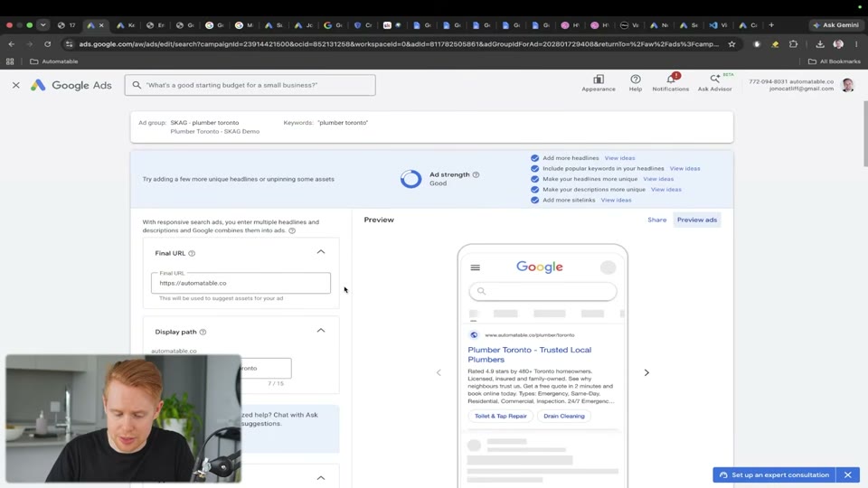Open the apps grid in bookmarks bar
The width and height of the screenshot is (868, 488).
tap(10, 61)
